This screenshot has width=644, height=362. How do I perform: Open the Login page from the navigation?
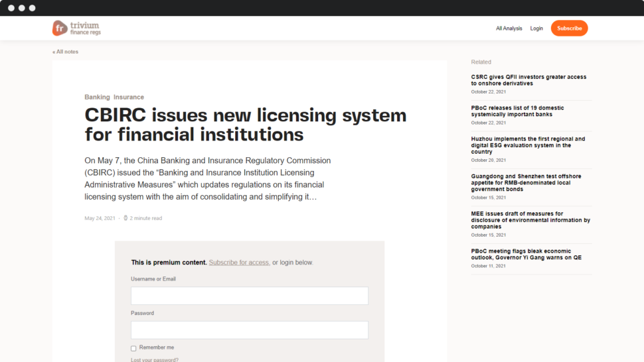[536, 29]
